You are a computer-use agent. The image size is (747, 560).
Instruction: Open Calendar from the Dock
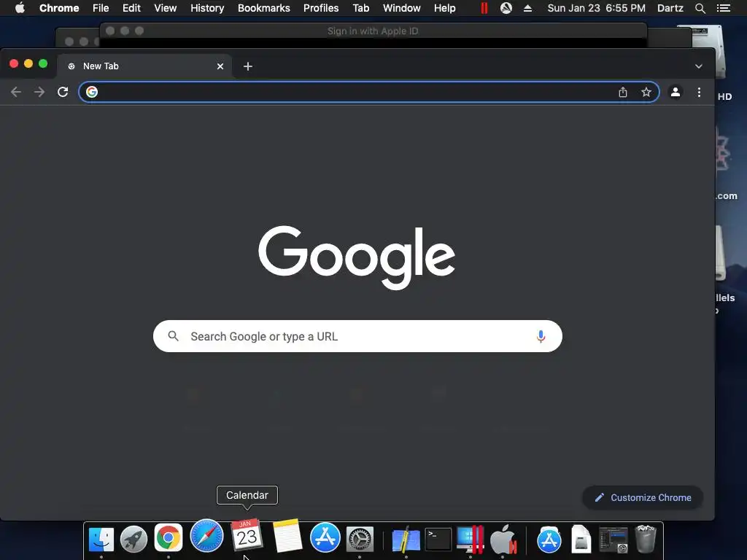pos(247,535)
